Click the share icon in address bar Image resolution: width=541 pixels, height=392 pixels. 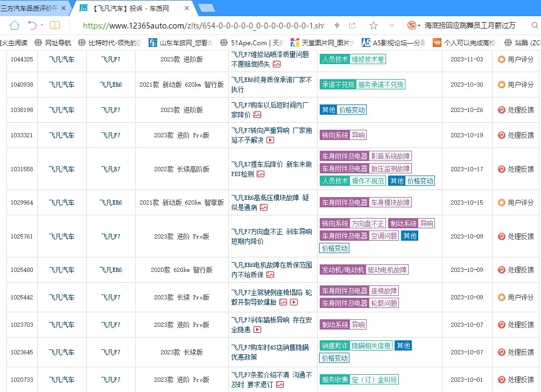point(352,25)
